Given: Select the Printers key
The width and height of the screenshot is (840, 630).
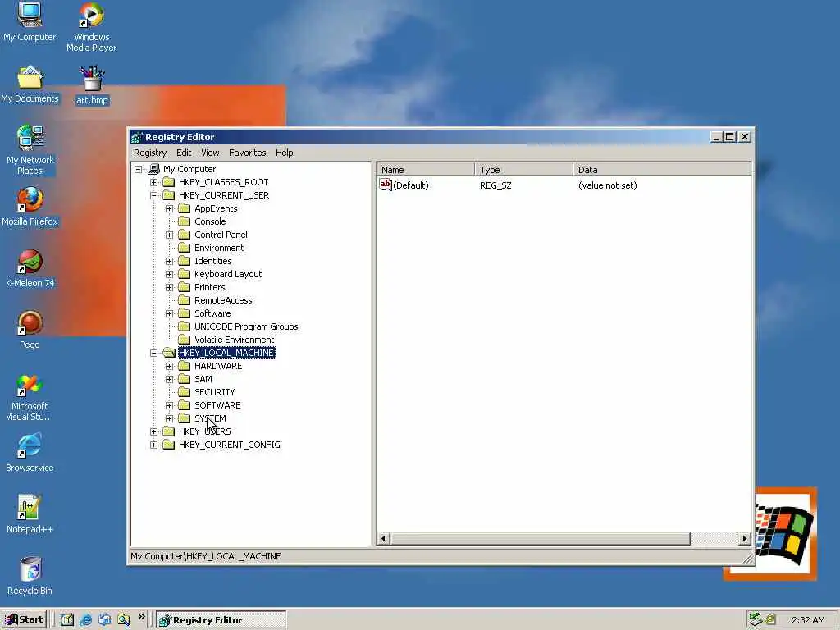Looking at the screenshot, I should point(210,287).
